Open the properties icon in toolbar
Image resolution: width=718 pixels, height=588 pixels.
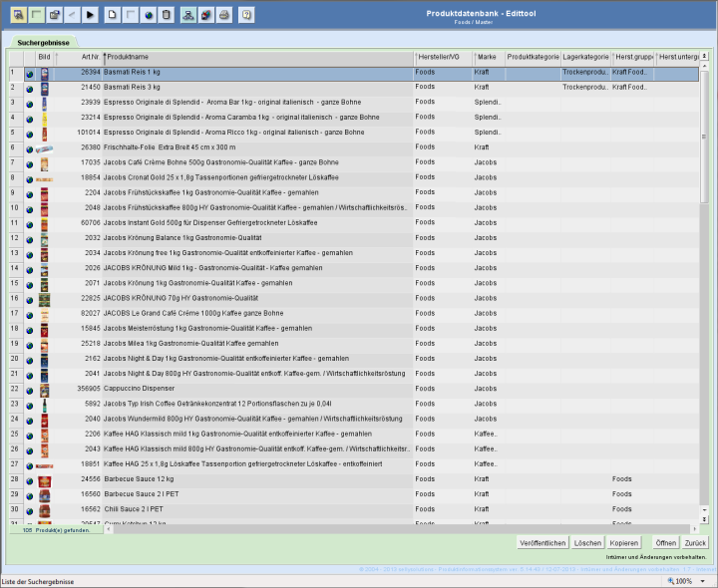[x=54, y=15]
